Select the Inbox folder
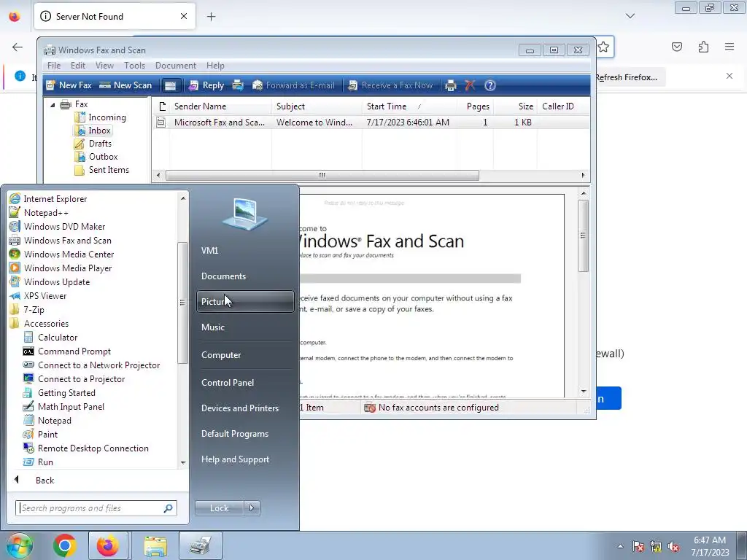The height and width of the screenshot is (560, 747). pos(93,131)
